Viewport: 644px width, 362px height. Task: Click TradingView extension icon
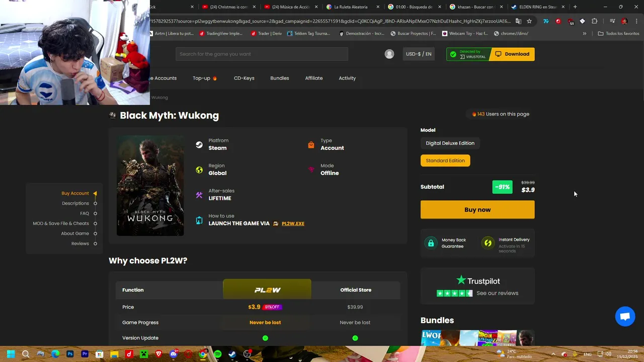click(546, 21)
